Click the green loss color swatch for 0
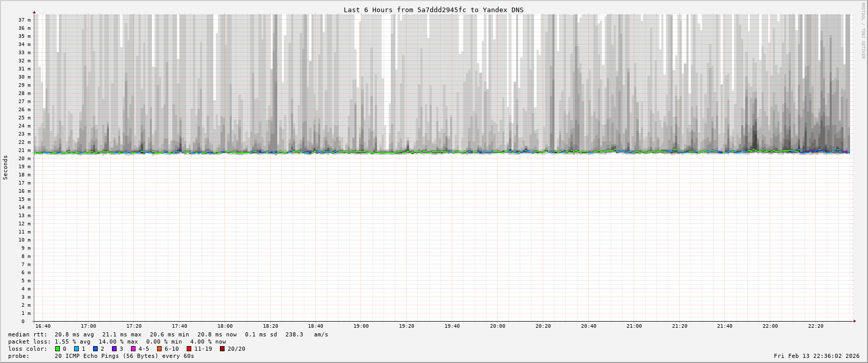The height and width of the screenshot is (363, 868). click(58, 349)
